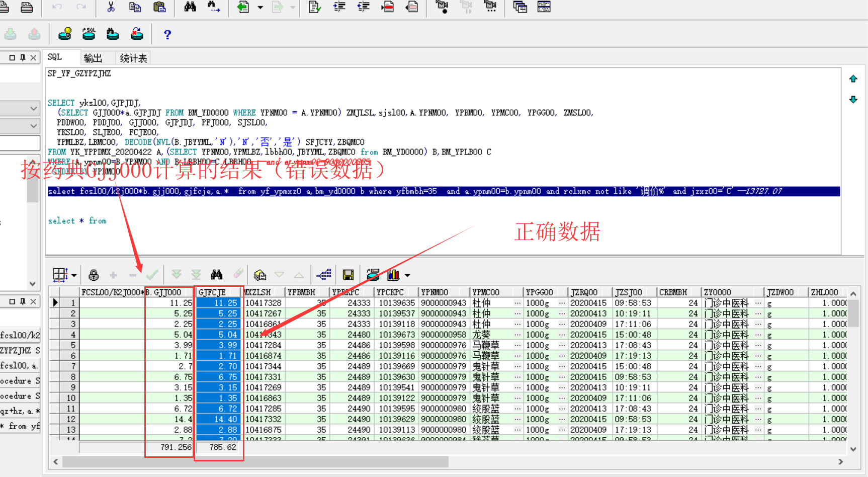This screenshot has width=868, height=477.
Task: Click the horizontal scrollbar thumb below results grid
Action: (x=255, y=461)
